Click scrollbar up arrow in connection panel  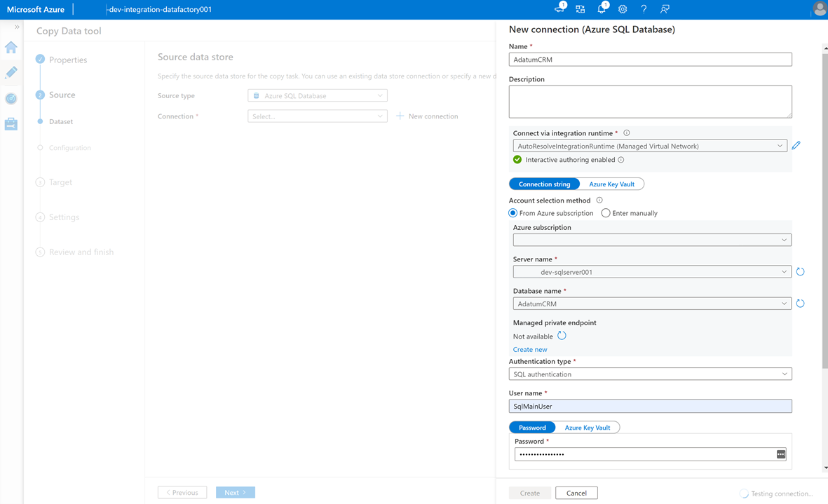[825, 48]
